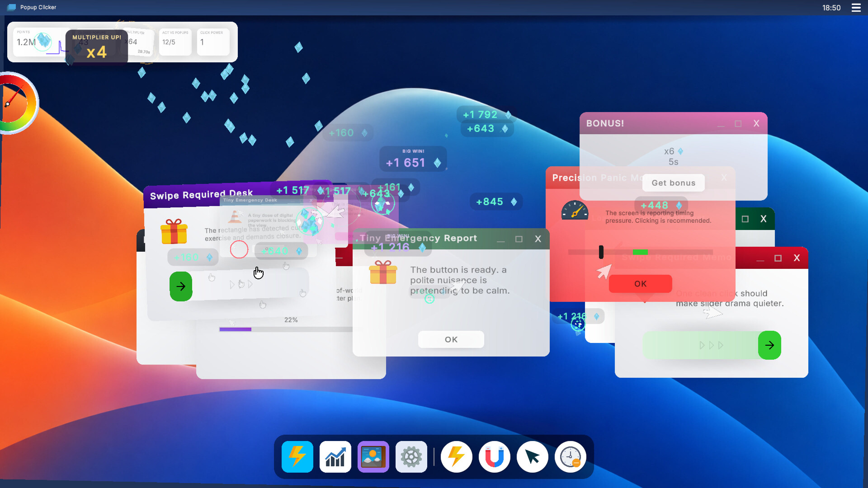Activate the magnet power-up in dock
Screen dimensions: 868x488
point(494,457)
